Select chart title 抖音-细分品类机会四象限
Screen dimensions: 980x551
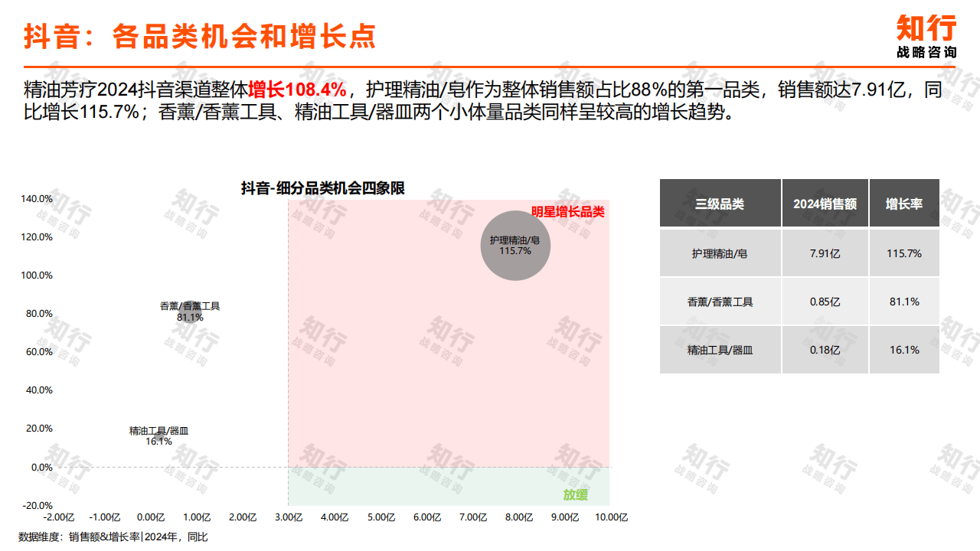click(x=323, y=188)
